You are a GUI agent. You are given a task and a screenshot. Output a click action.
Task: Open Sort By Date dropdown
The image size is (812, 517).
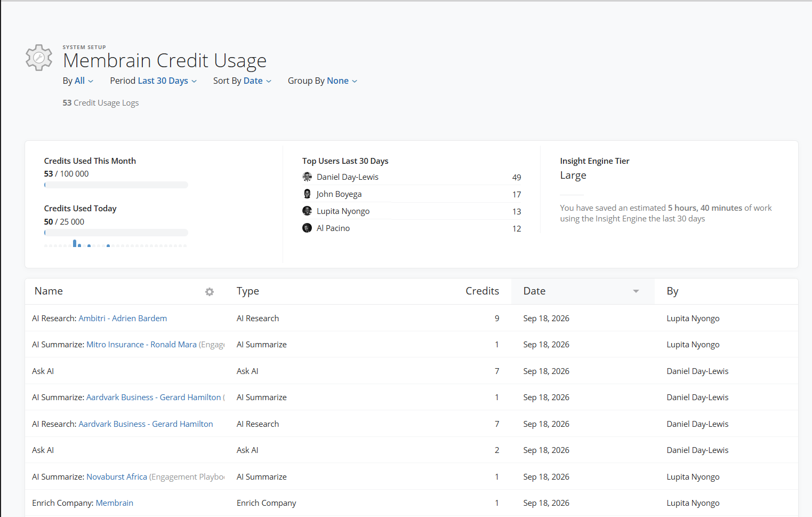(x=243, y=81)
